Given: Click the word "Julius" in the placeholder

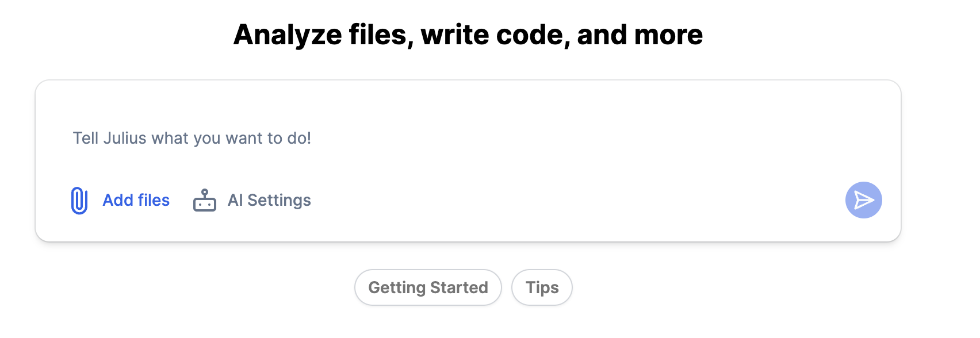Looking at the screenshot, I should [x=125, y=139].
